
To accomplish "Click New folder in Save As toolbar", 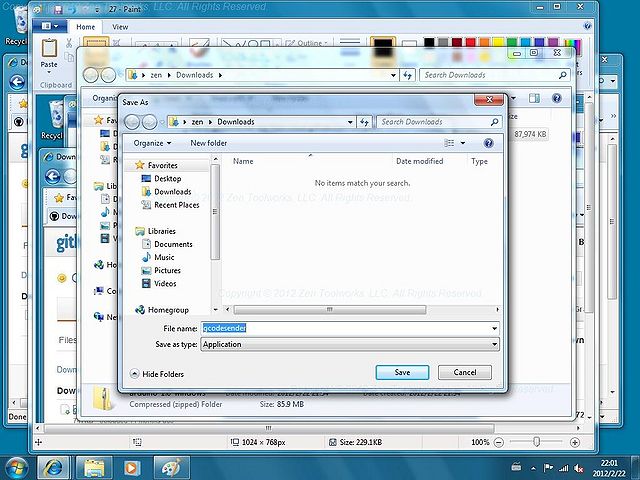I will point(209,143).
